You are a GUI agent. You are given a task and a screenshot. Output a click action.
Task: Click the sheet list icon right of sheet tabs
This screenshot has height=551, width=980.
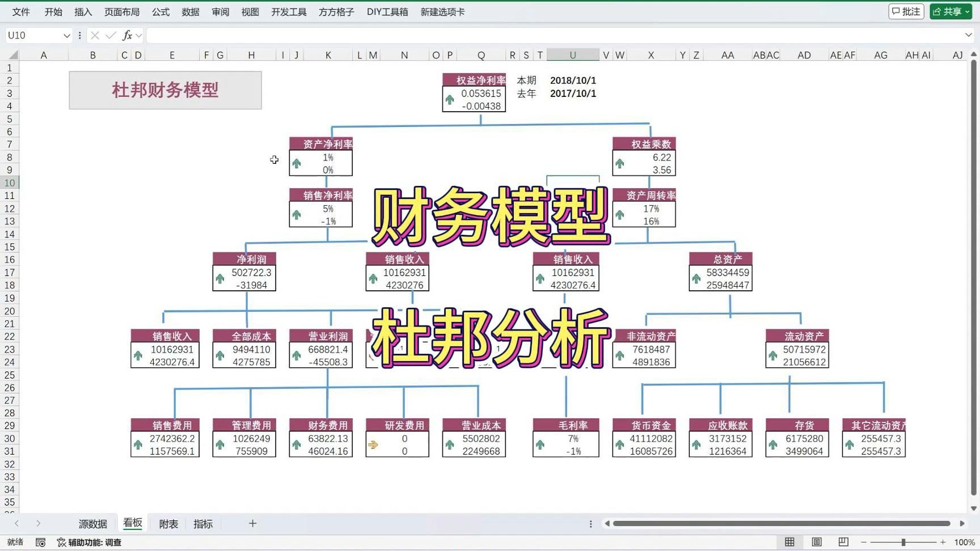click(590, 523)
